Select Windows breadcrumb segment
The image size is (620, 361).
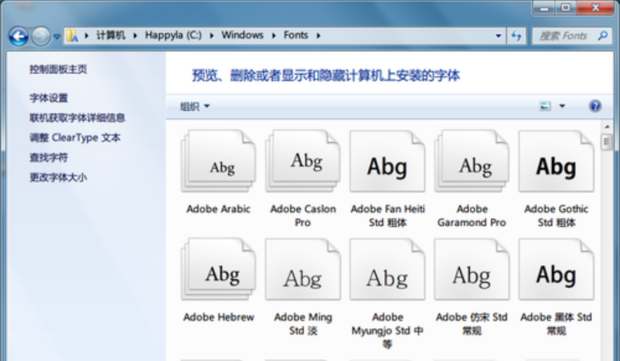[x=242, y=35]
